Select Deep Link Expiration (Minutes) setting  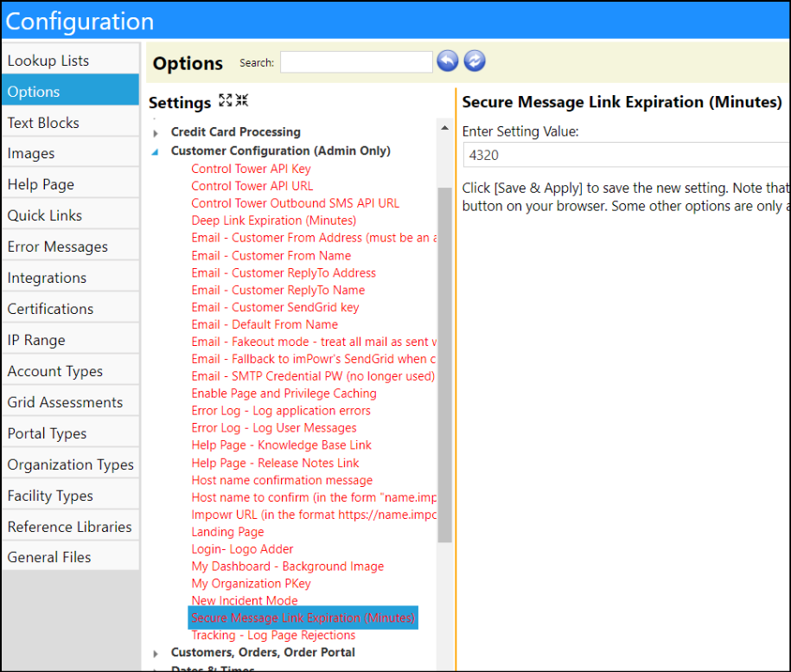(273, 221)
